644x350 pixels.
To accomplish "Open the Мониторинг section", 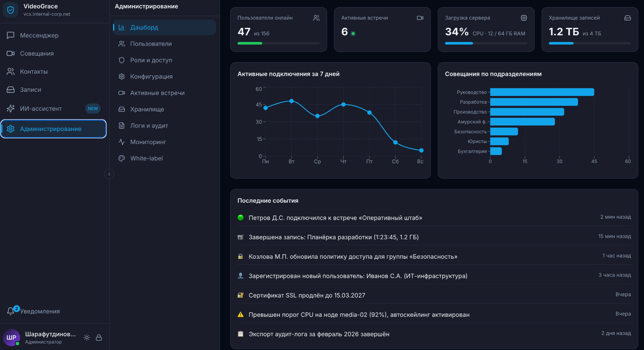I will point(164,142).
